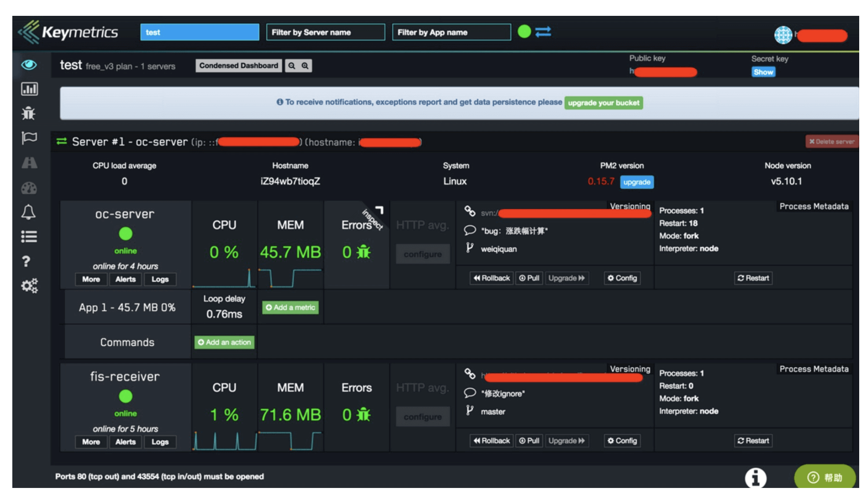Configure HTTP avg. for oc-server
The width and height of the screenshot is (868, 495).
coord(423,254)
